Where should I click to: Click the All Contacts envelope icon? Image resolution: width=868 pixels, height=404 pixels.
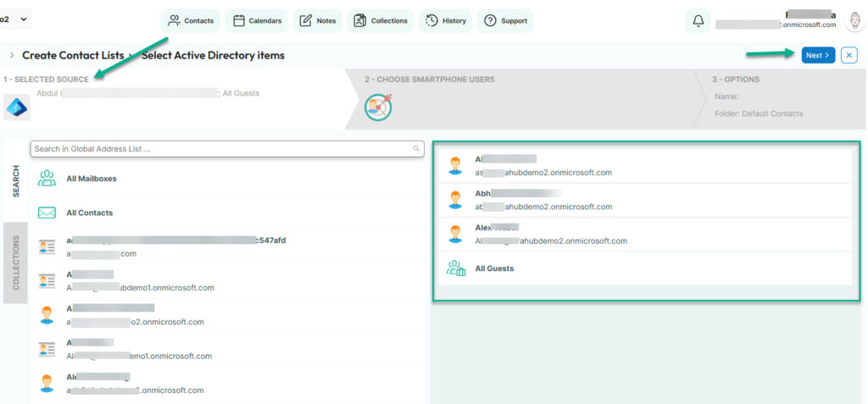(x=47, y=213)
